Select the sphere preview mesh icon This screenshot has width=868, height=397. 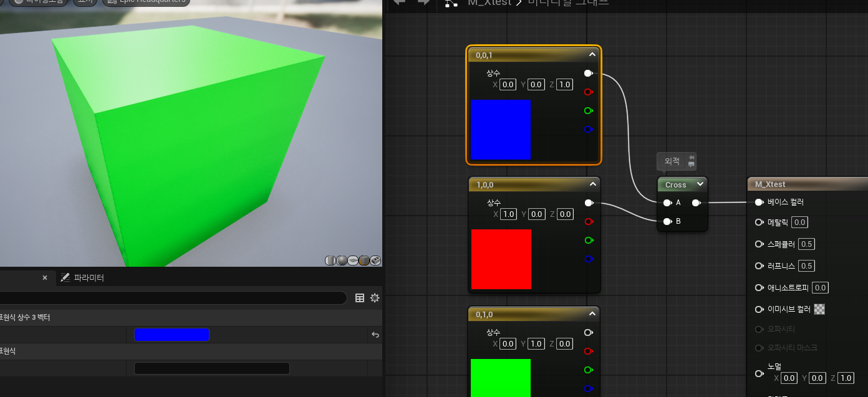coord(342,261)
